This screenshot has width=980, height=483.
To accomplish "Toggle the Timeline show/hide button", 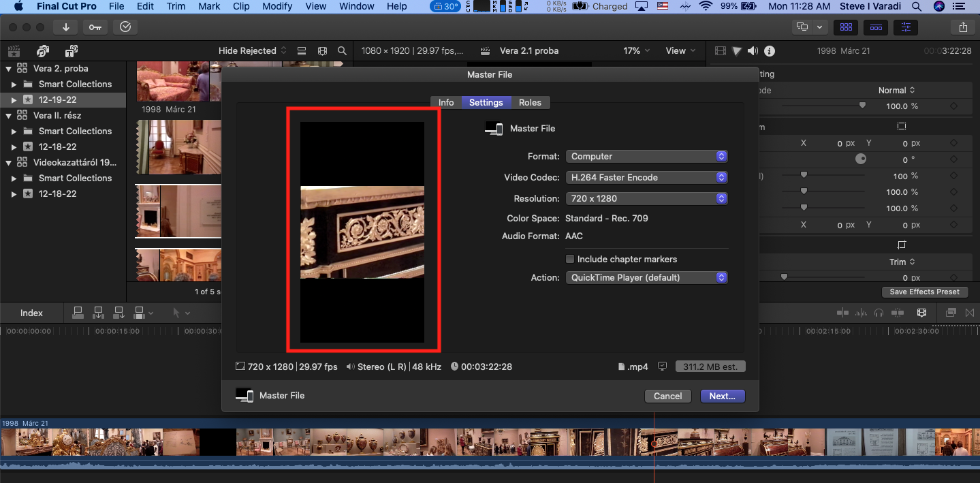I will (876, 27).
